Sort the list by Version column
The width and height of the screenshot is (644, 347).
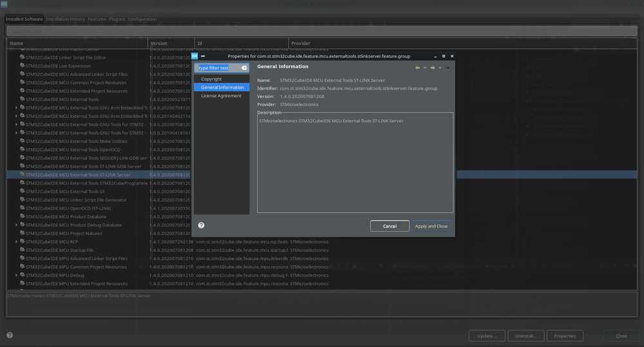pos(171,43)
